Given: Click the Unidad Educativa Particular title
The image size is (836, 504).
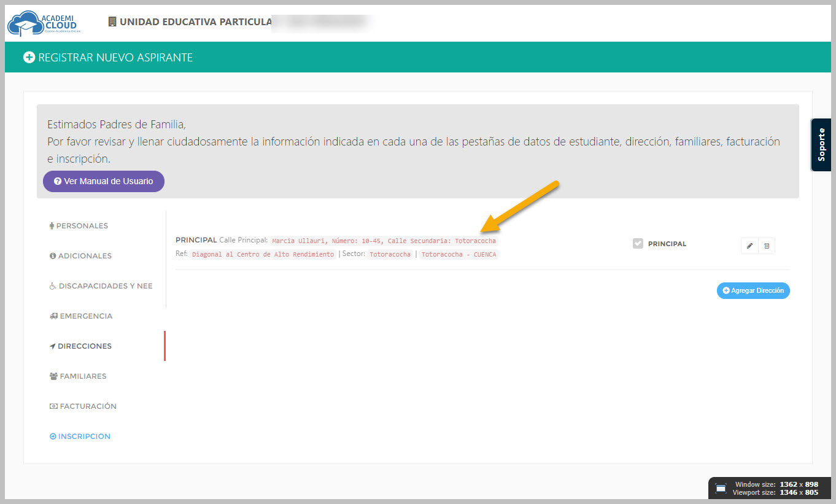Looking at the screenshot, I should pos(196,21).
